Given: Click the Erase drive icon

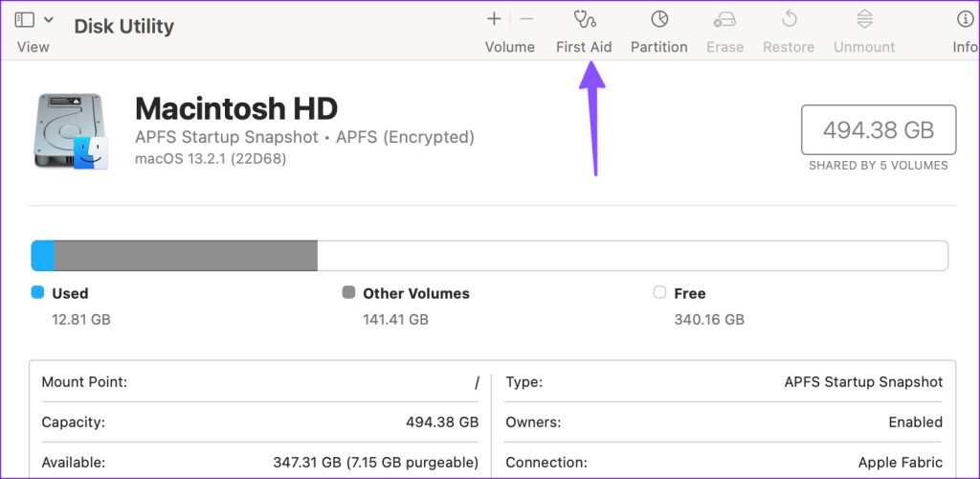Looking at the screenshot, I should click(724, 19).
